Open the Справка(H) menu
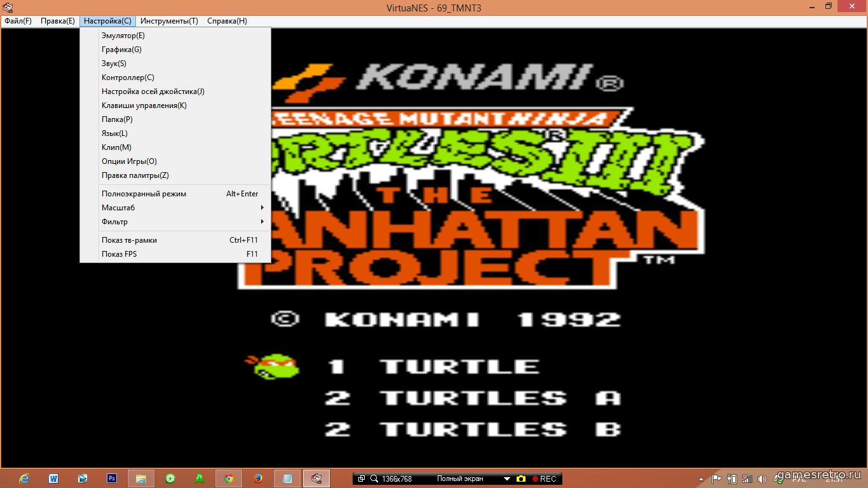Image resolution: width=868 pixels, height=488 pixels. coord(227,21)
